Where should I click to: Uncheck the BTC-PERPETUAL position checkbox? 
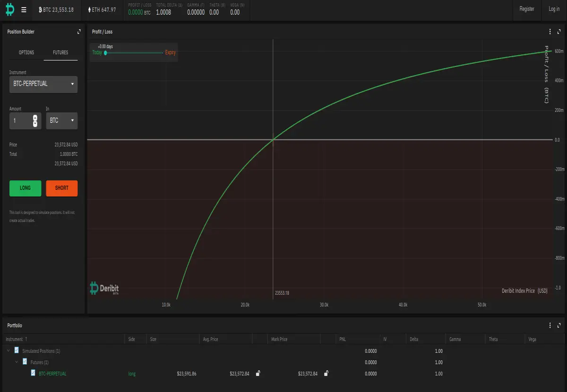click(x=33, y=373)
